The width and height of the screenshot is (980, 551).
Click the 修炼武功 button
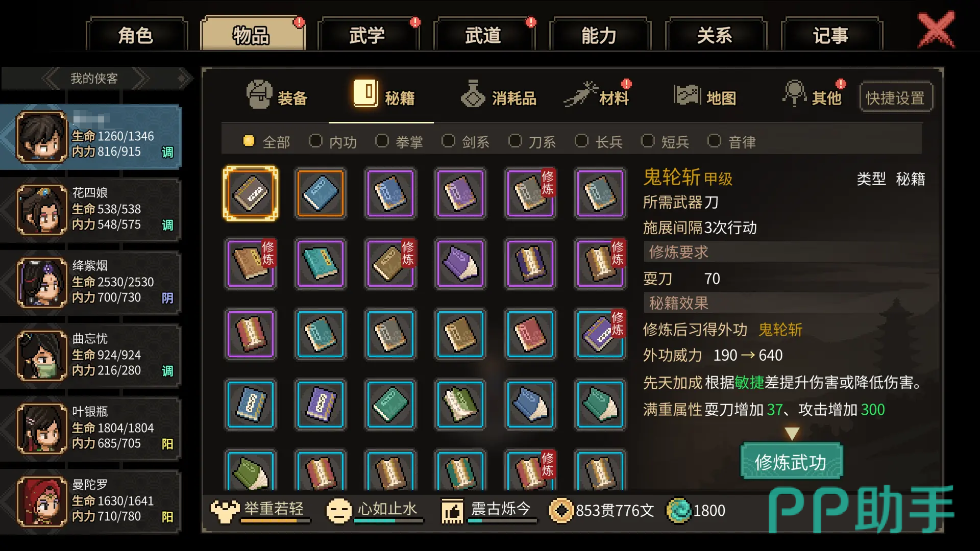click(791, 462)
